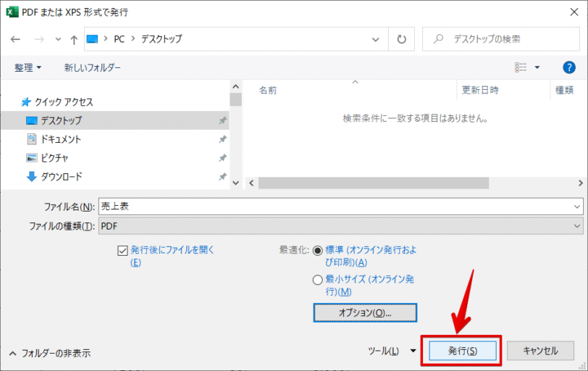Select デスクトップ in the navigation pane
The width and height of the screenshot is (588, 371).
[x=114, y=120]
